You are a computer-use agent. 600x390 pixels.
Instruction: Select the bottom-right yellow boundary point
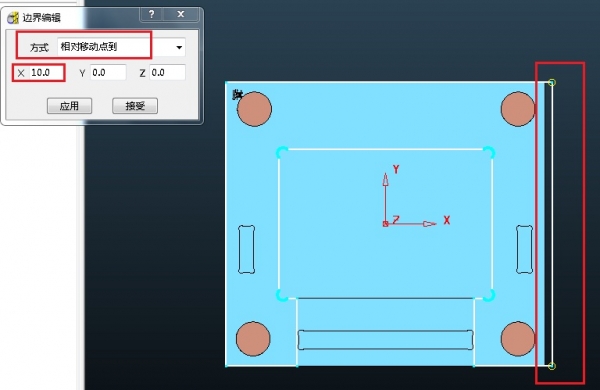[551, 366]
